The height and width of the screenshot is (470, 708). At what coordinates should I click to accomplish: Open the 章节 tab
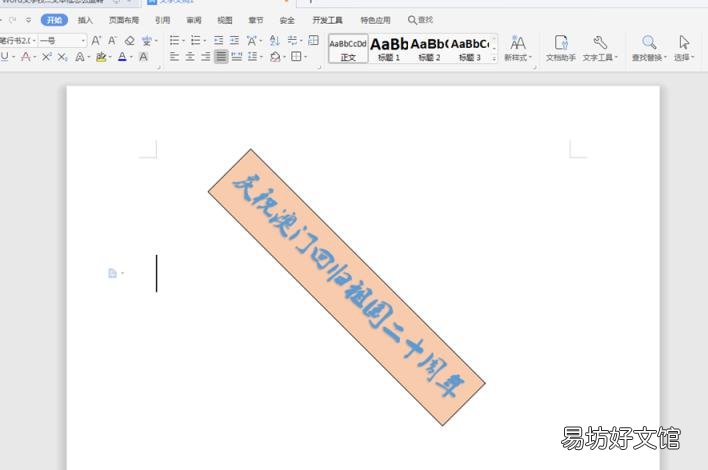pyautogui.click(x=256, y=20)
